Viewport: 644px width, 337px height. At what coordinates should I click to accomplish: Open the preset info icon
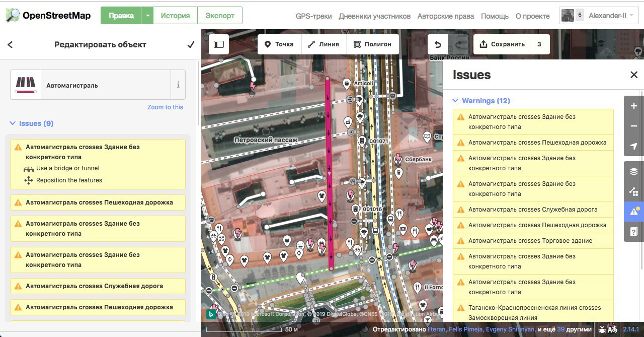(178, 85)
